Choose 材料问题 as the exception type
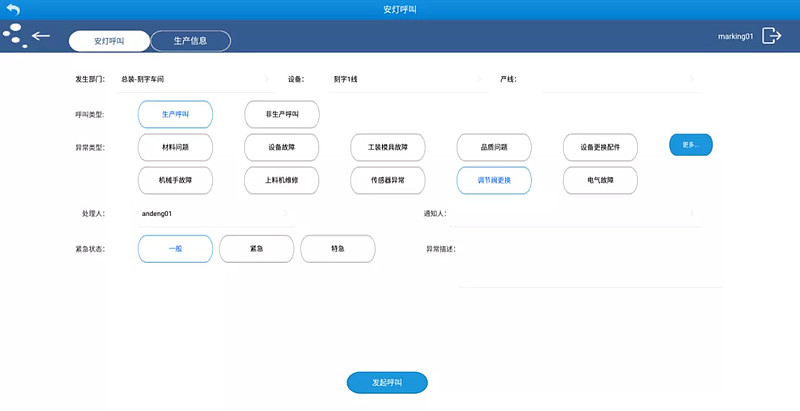This screenshot has height=411, width=800. pyautogui.click(x=175, y=147)
